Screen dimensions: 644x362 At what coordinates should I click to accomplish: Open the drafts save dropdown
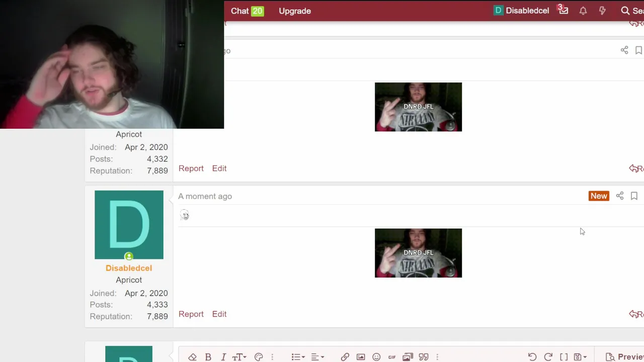pos(580,357)
